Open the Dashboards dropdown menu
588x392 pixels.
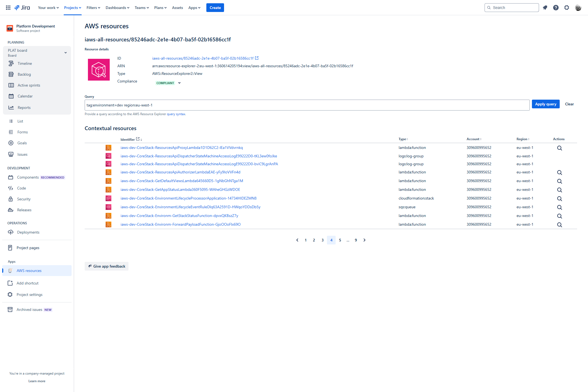coord(117,8)
